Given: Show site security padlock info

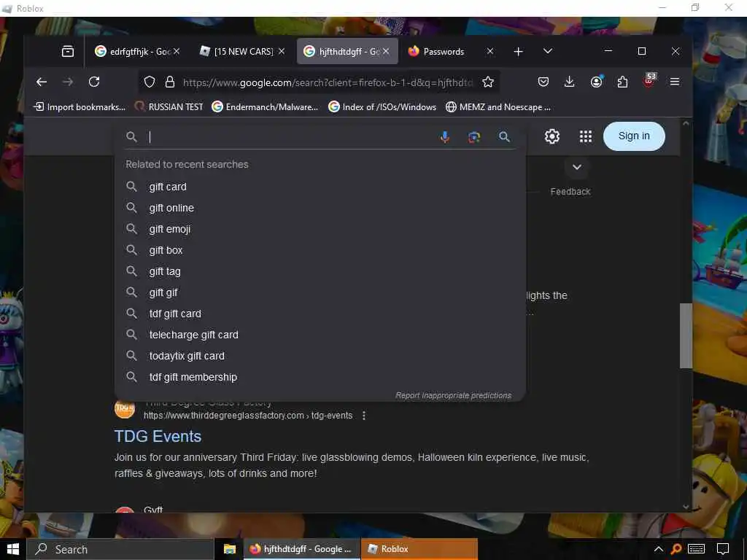Looking at the screenshot, I should (169, 82).
